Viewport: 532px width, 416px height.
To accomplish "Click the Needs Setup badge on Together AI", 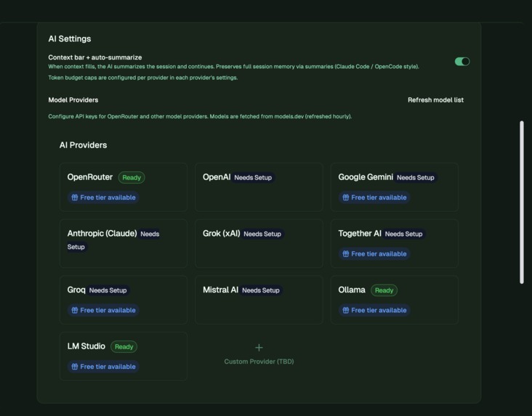I will click(x=403, y=234).
